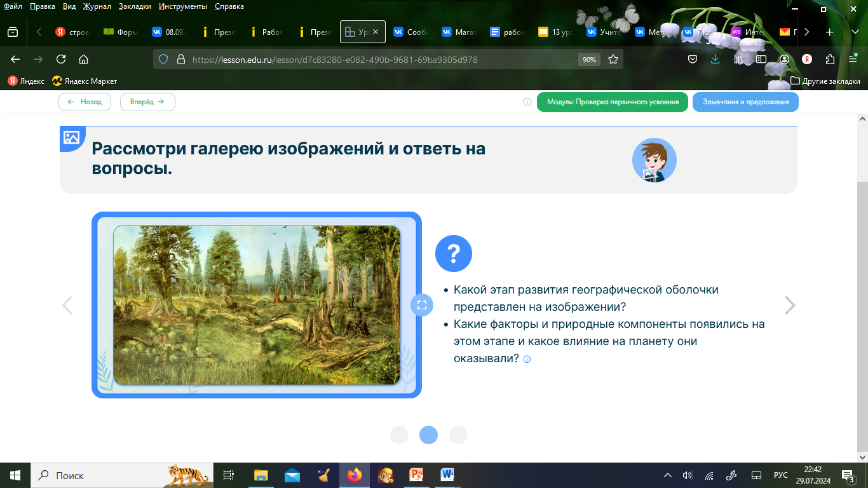Viewport: 868px width, 488px height.
Task: Open the Справка menu
Action: click(229, 6)
